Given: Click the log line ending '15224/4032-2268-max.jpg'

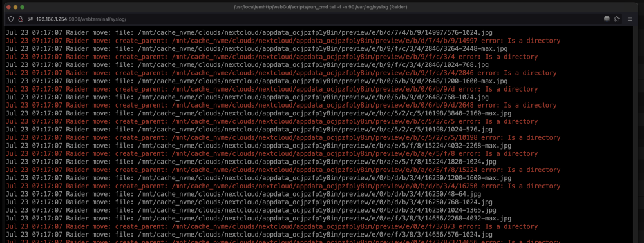Looking at the screenshot, I should pos(259,146).
